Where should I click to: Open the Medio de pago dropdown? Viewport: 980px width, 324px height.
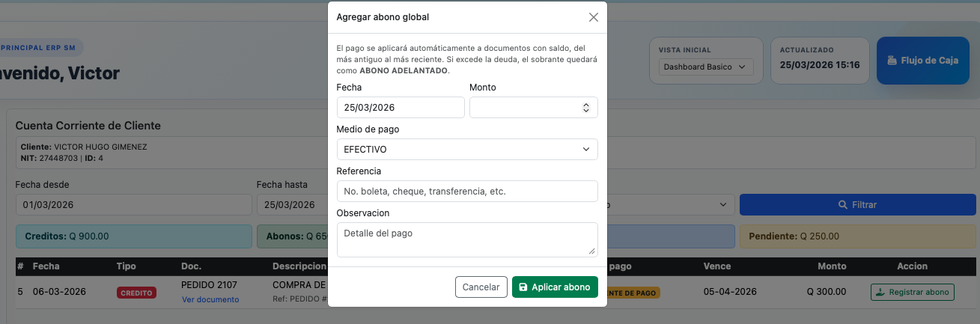[467, 150]
